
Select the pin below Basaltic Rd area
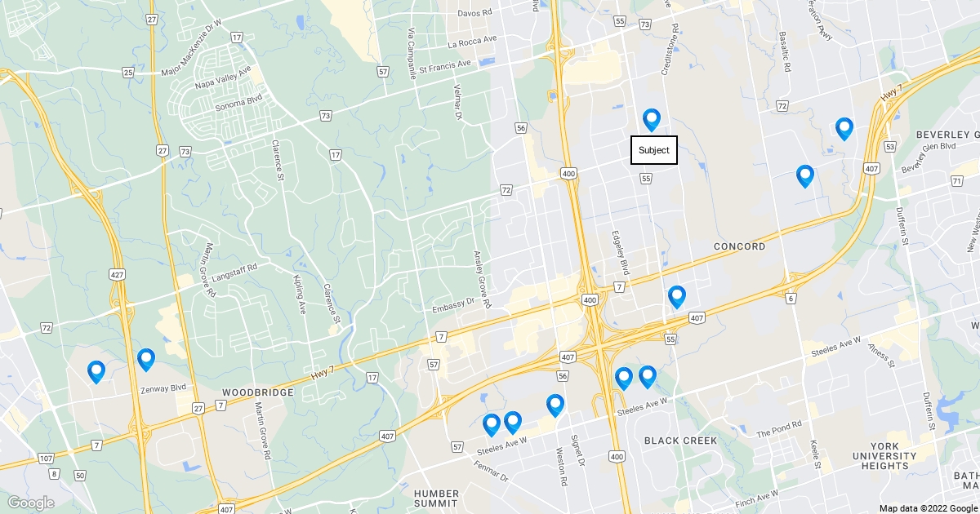(804, 176)
